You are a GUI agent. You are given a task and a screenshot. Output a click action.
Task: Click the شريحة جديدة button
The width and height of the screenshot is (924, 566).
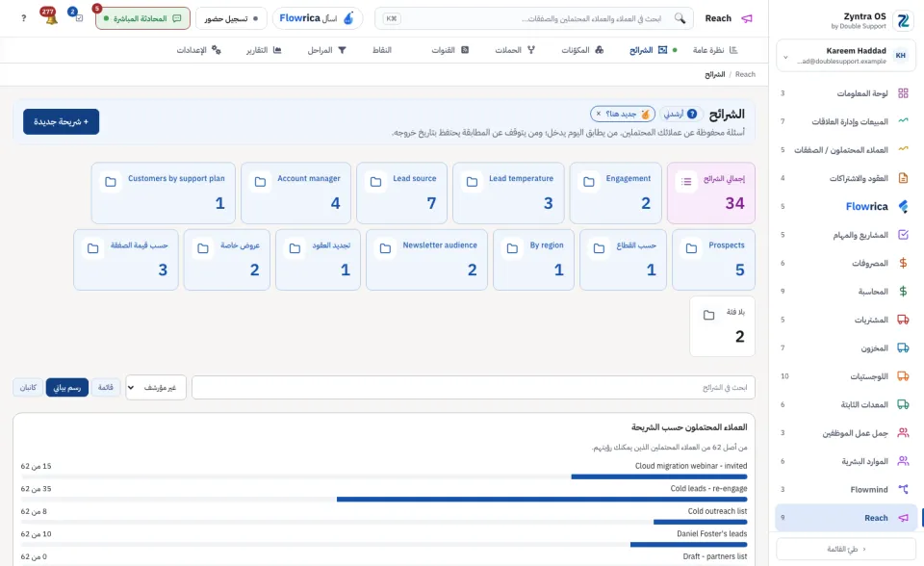[62, 121]
